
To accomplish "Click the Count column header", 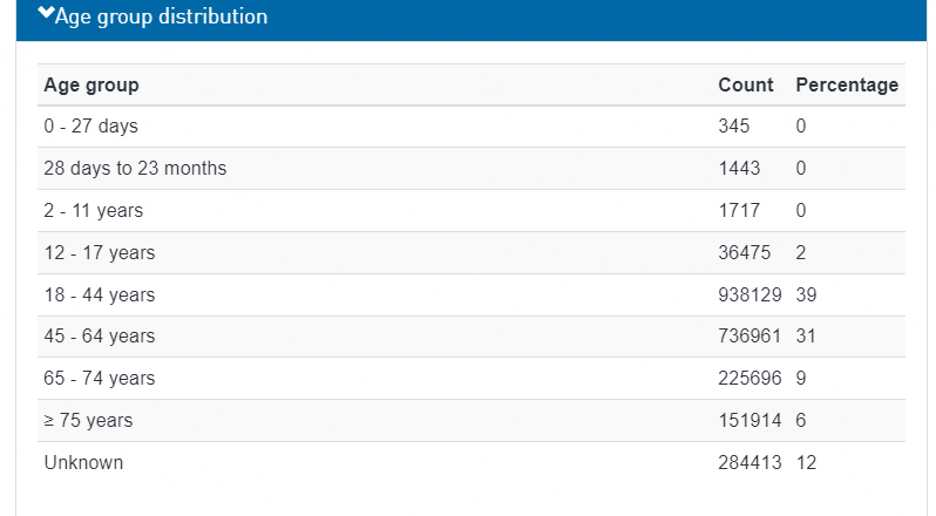I will point(745,85).
